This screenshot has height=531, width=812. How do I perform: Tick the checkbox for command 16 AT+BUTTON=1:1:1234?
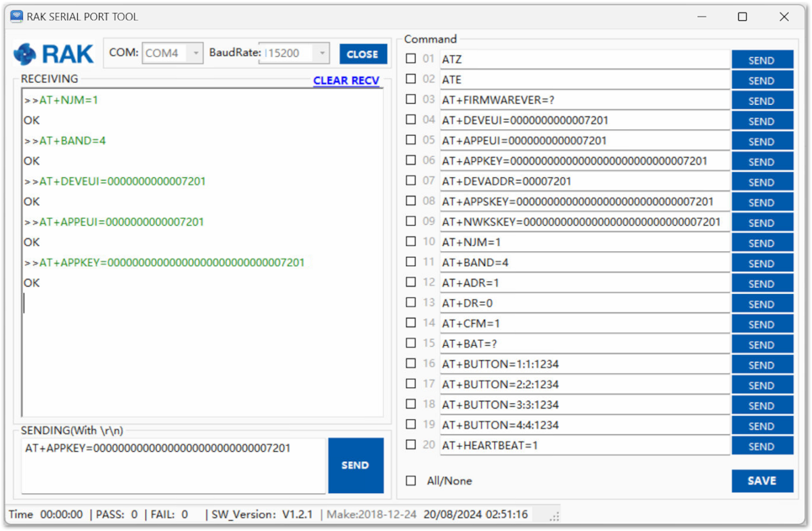tap(411, 364)
